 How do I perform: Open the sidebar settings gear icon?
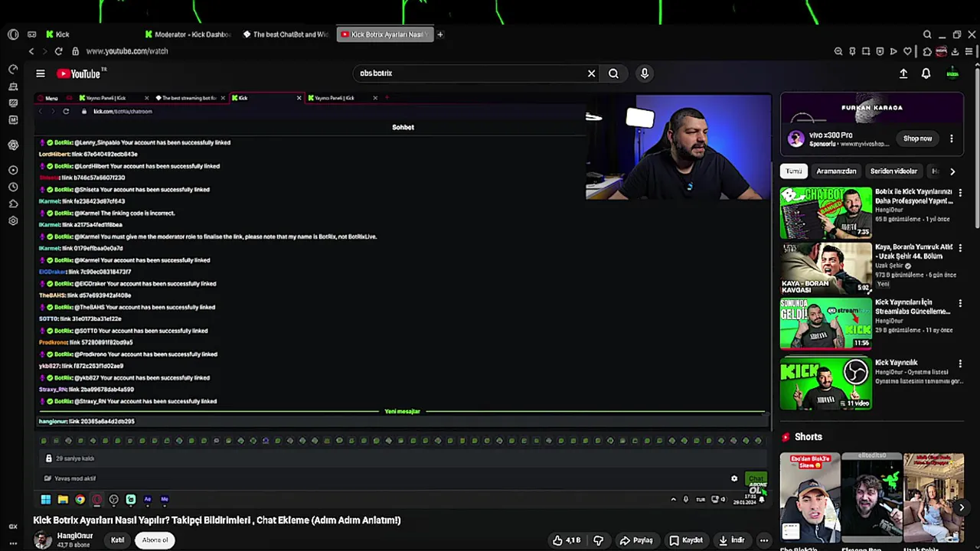tap(13, 220)
